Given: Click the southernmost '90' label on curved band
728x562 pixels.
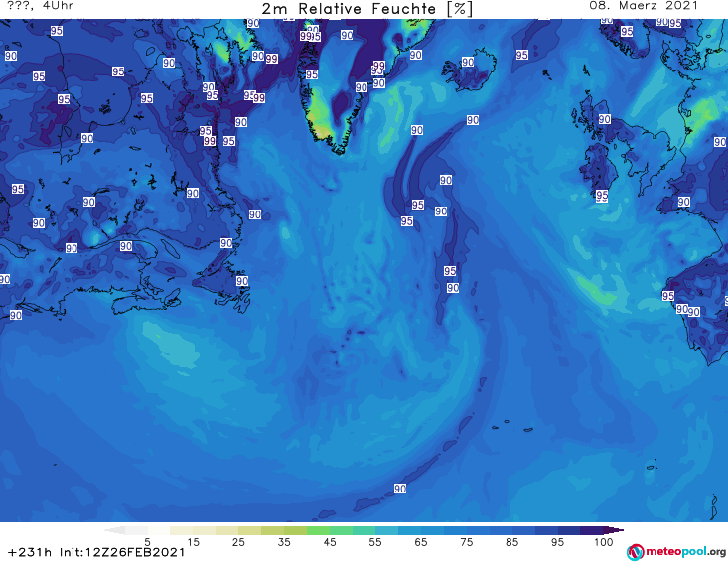Looking at the screenshot, I should click(400, 489).
